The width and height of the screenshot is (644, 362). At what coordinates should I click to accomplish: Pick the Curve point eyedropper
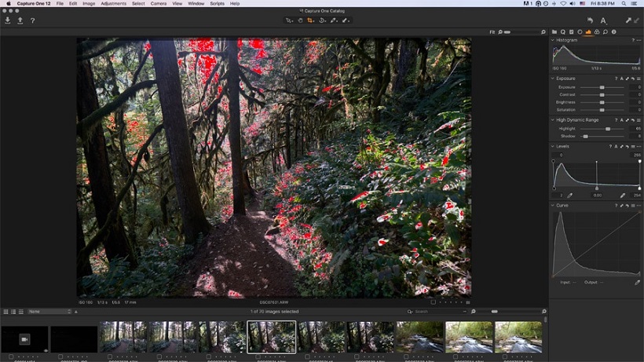pyautogui.click(x=638, y=283)
